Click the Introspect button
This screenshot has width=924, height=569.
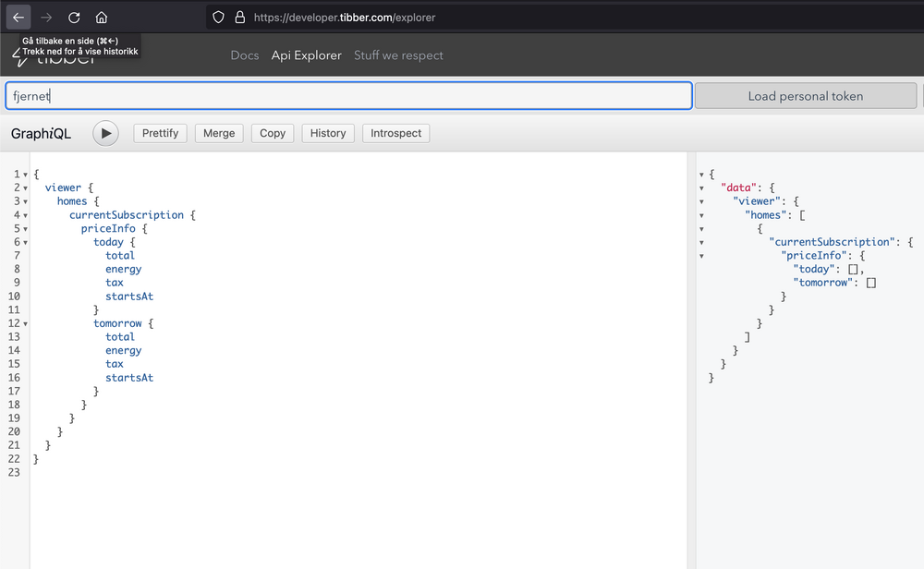point(395,133)
